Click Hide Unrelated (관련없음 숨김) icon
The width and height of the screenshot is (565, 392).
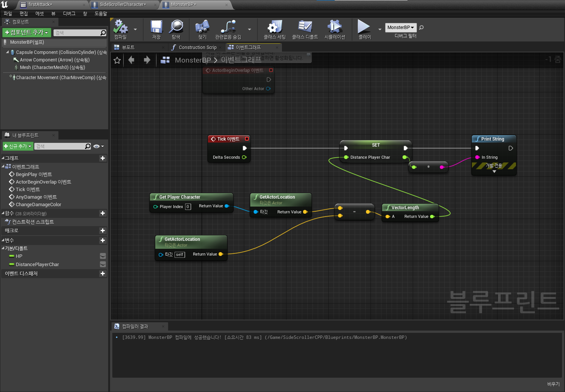tap(228, 27)
